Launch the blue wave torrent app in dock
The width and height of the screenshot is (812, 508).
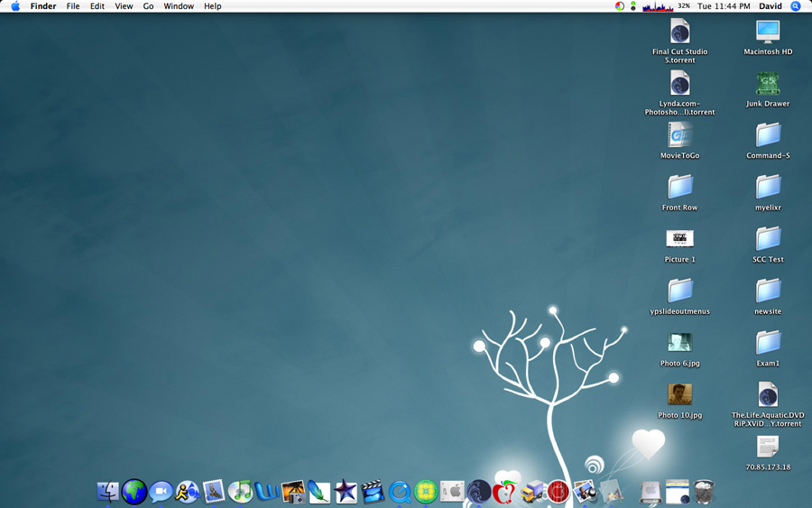click(x=478, y=492)
